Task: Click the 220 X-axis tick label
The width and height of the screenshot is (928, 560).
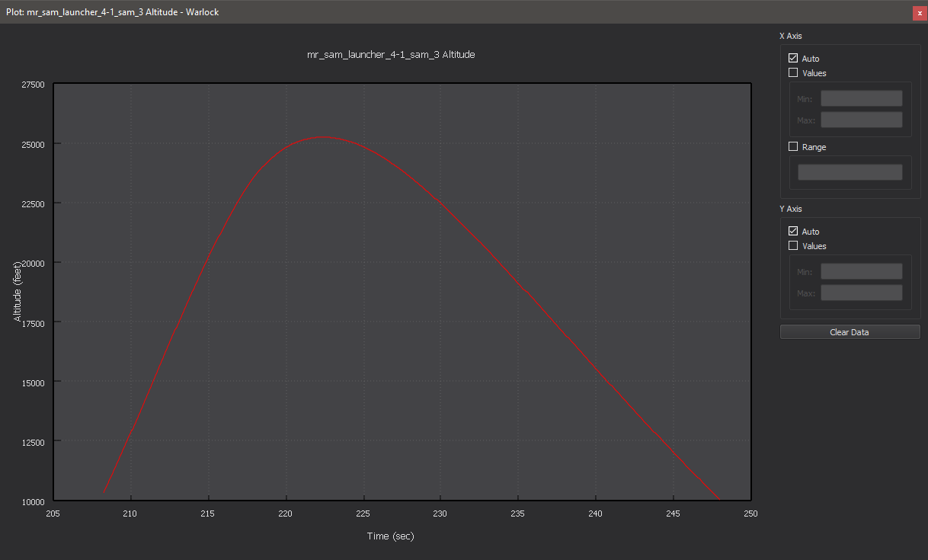Action: point(286,514)
